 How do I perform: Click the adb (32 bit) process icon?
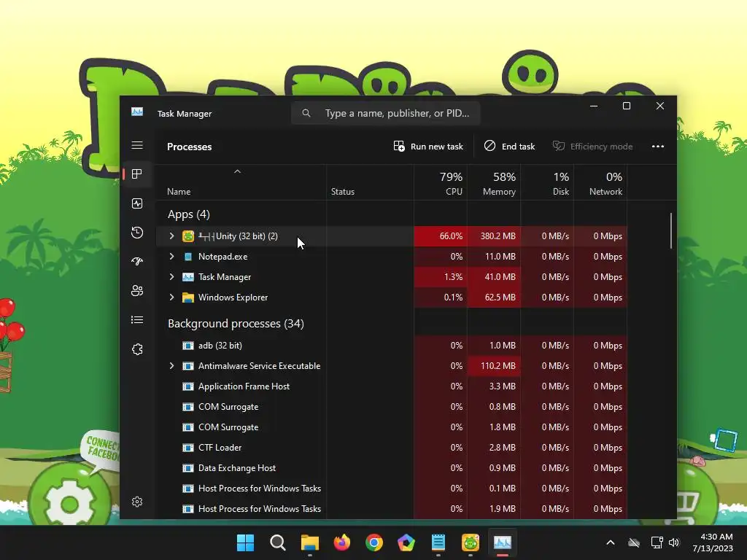(188, 346)
